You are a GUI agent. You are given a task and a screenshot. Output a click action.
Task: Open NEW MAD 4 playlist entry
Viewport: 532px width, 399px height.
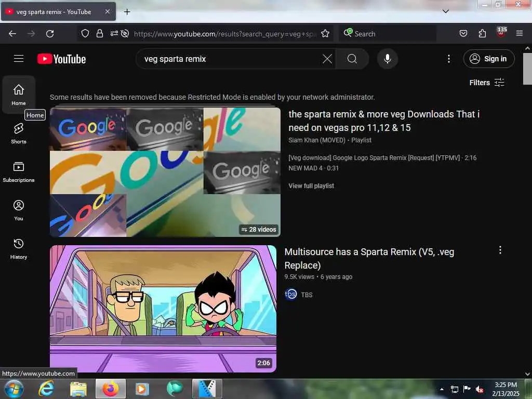(x=313, y=168)
